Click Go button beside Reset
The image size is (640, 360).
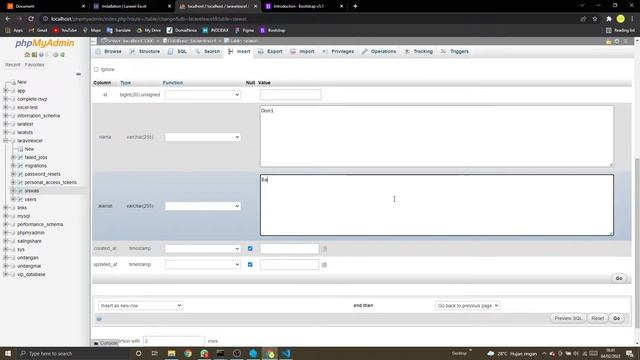click(x=617, y=318)
